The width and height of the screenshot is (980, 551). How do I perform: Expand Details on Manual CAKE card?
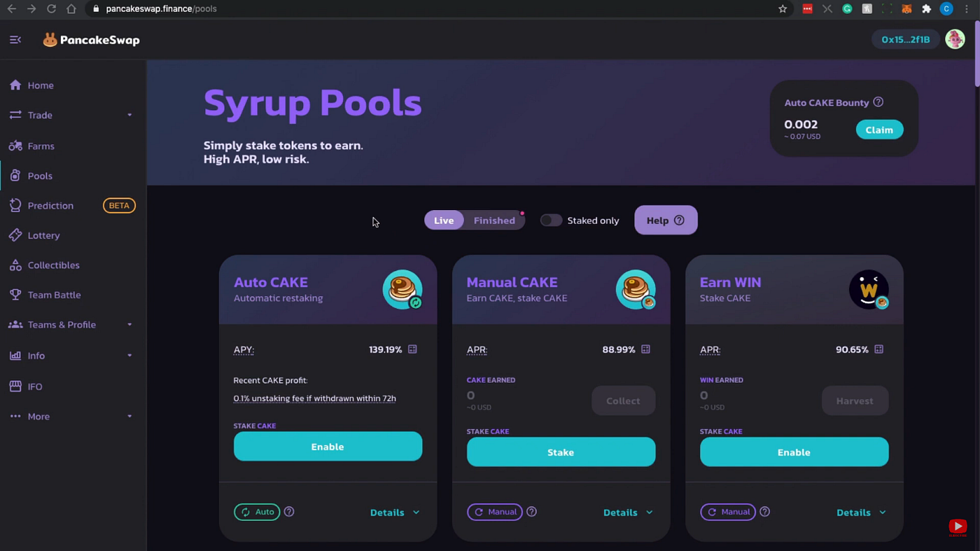[x=628, y=512]
